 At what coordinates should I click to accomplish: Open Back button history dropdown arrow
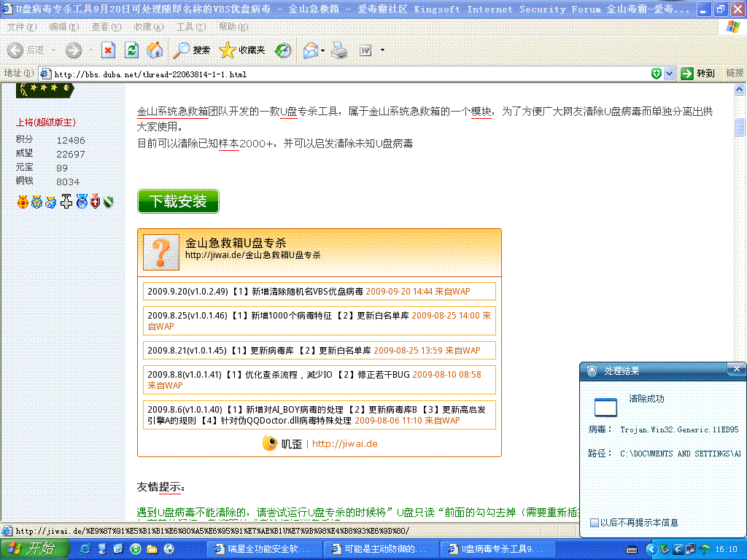coord(53,50)
